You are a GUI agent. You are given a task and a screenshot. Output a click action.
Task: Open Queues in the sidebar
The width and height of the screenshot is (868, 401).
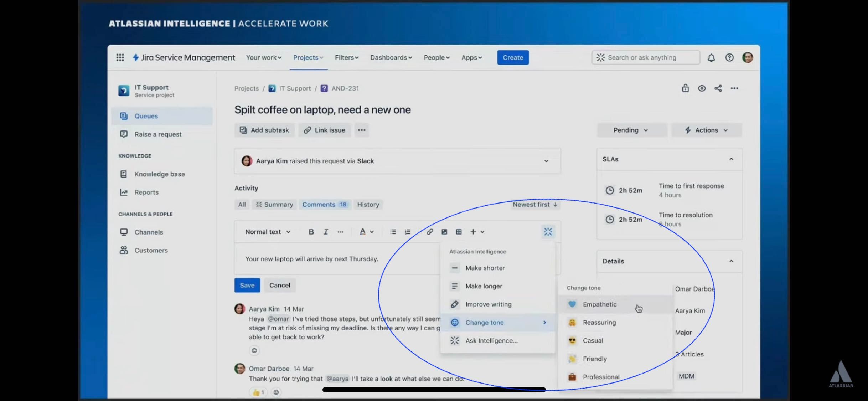point(162,116)
